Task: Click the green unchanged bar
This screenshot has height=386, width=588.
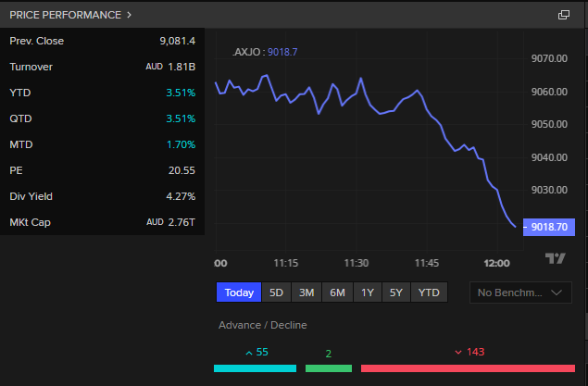Action: [x=329, y=368]
